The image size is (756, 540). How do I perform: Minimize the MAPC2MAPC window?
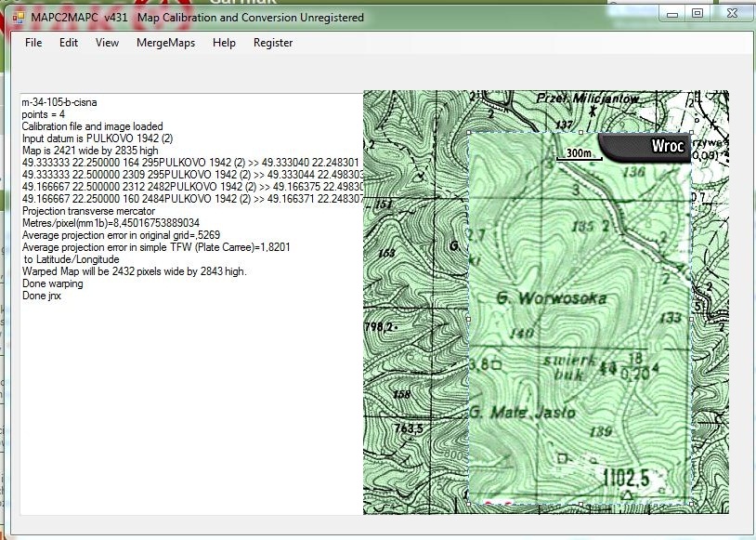coord(672,13)
